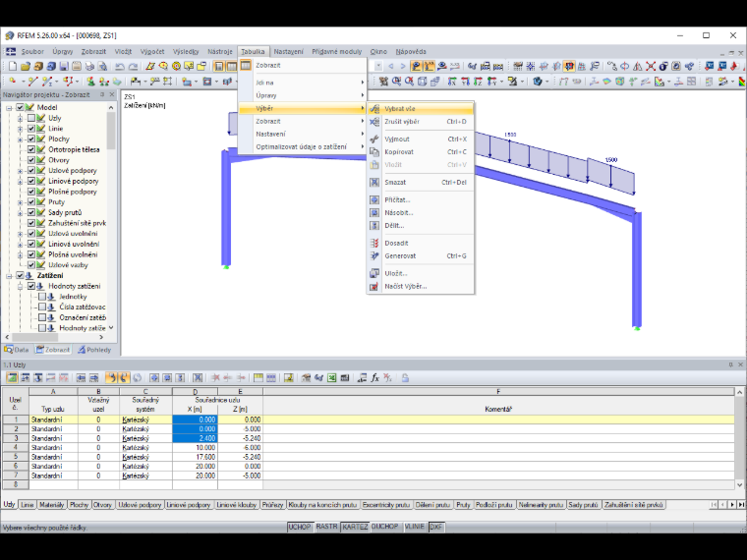
Task: Click the Uložit save icon in submenu
Action: [374, 273]
